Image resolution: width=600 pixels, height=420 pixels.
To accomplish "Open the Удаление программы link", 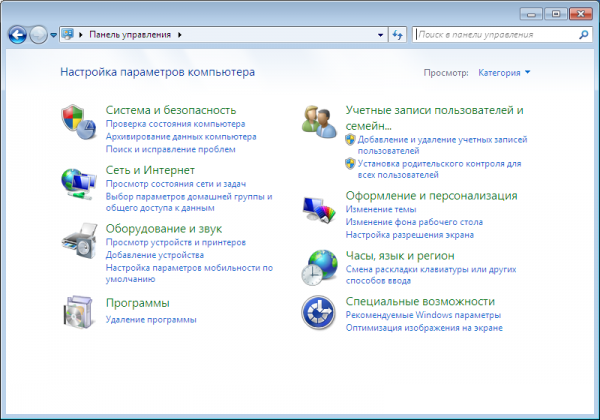I will (151, 319).
